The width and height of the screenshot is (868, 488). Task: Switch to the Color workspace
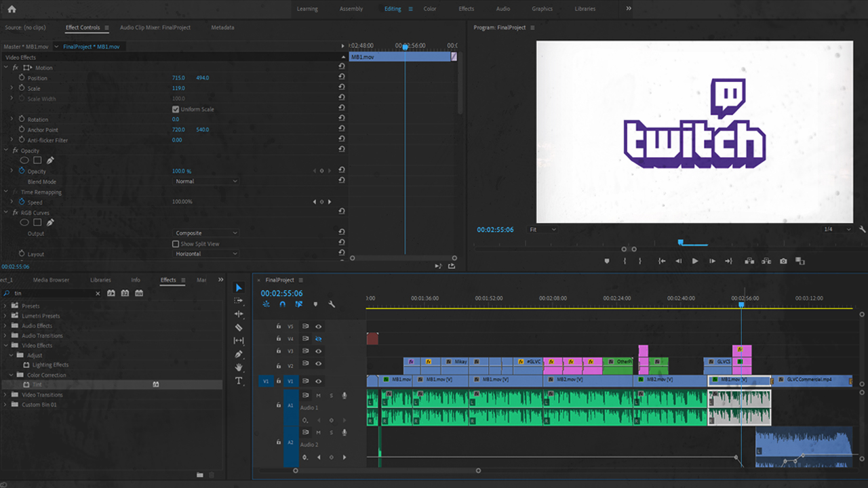coord(430,9)
